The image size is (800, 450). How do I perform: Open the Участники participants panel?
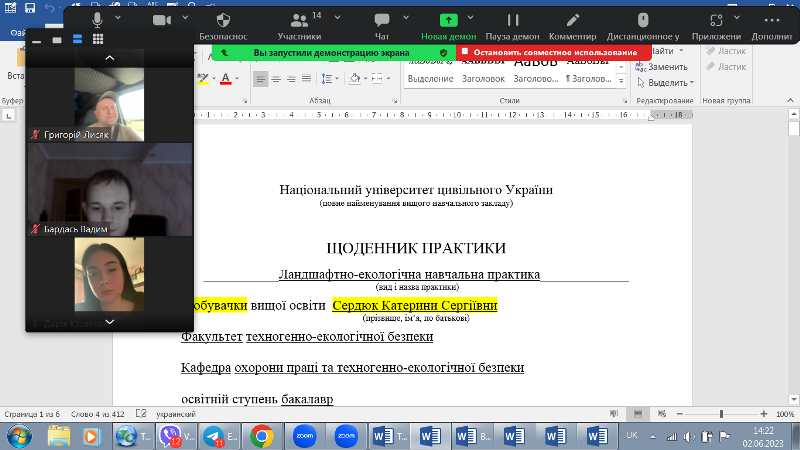(299, 20)
